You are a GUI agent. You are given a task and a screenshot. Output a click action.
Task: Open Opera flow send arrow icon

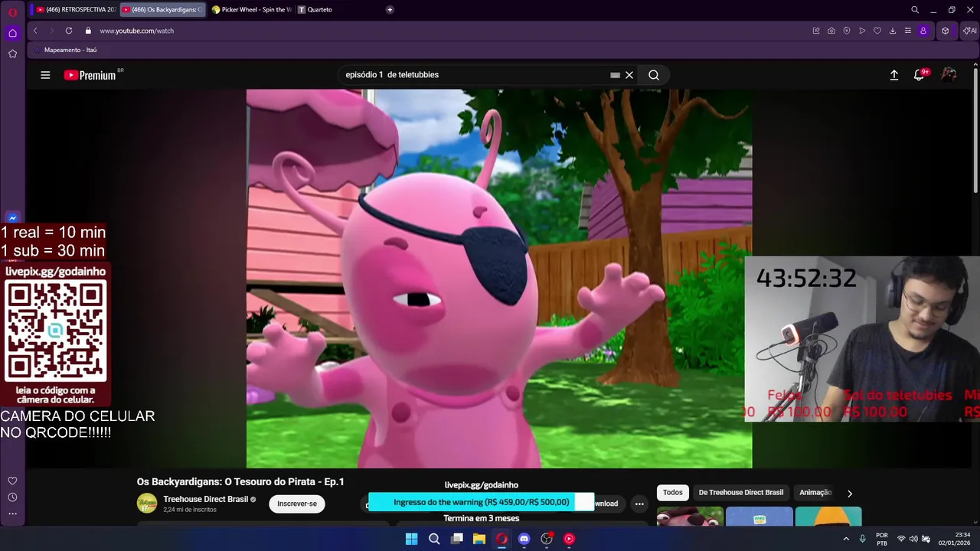coord(862,31)
